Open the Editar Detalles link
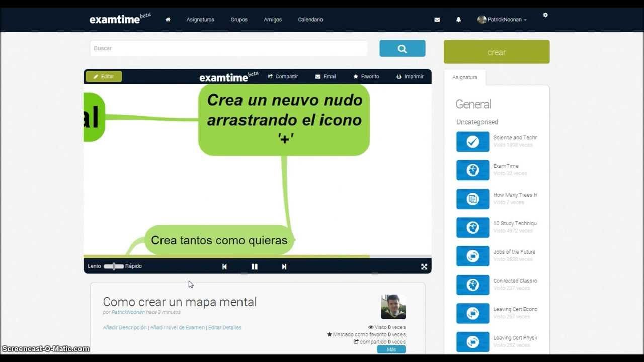Screen dimensions: 644x362 pyautogui.click(x=225, y=328)
